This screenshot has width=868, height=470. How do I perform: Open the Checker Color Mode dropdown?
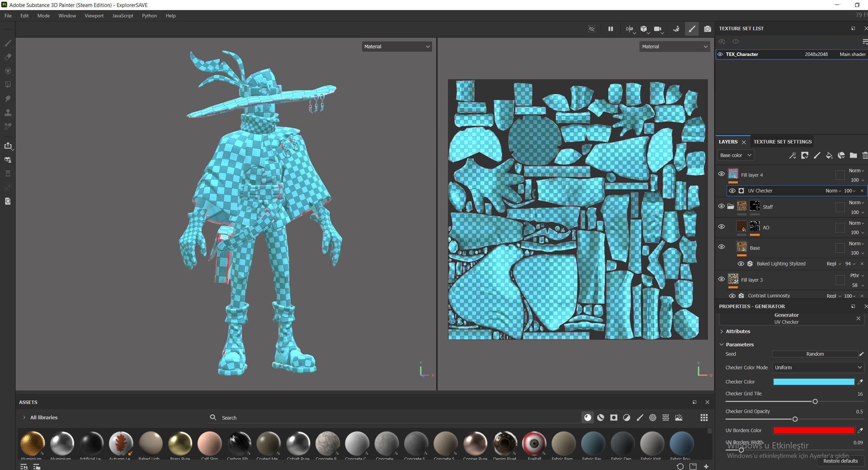click(x=818, y=368)
